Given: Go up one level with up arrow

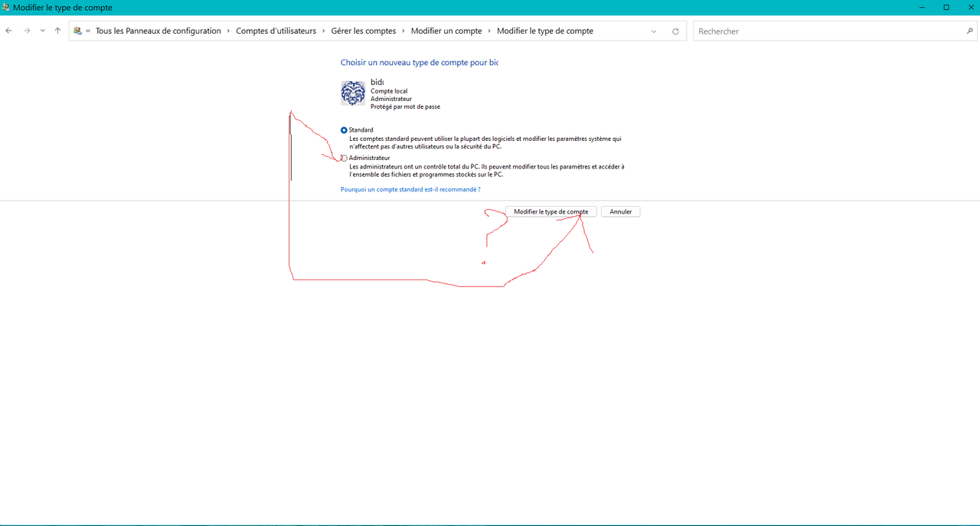Looking at the screenshot, I should (x=57, y=31).
